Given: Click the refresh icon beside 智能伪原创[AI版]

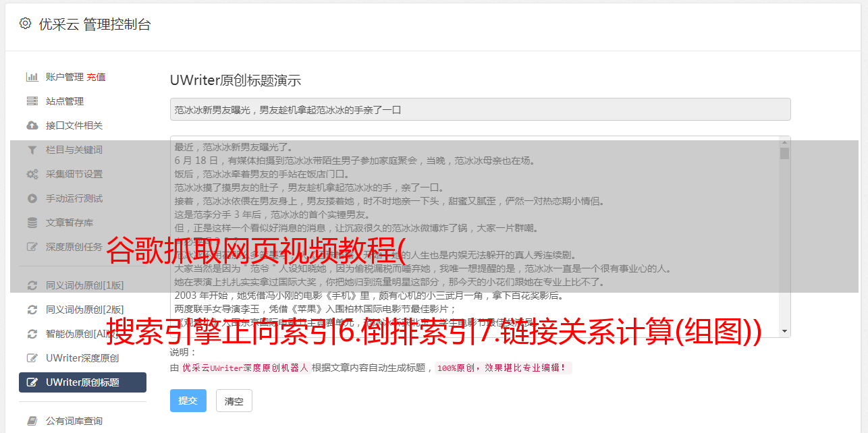Looking at the screenshot, I should tap(32, 334).
